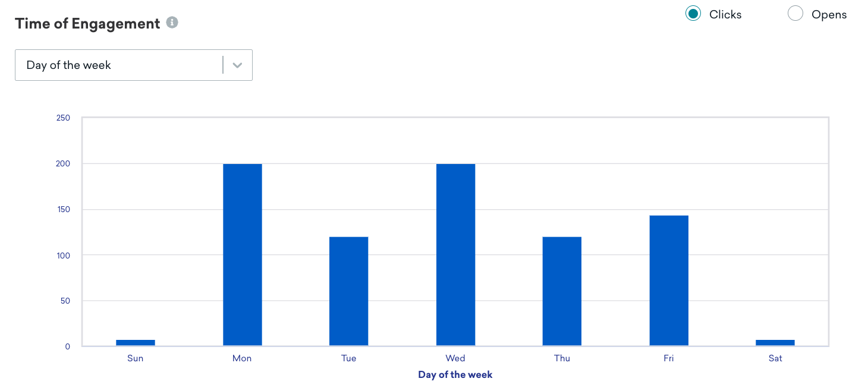This screenshot has height=391, width=868.
Task: Open the Day of the week select box
Action: pyautogui.click(x=134, y=65)
